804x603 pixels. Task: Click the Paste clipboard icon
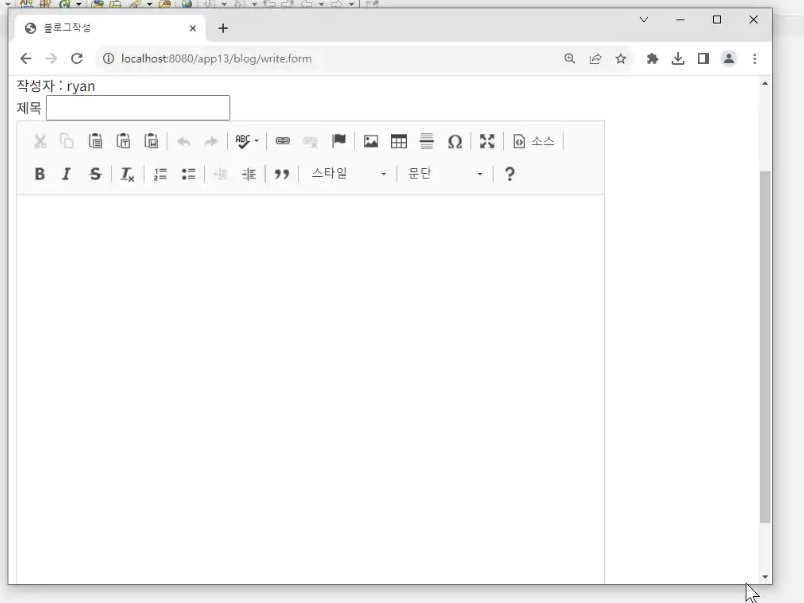95,141
